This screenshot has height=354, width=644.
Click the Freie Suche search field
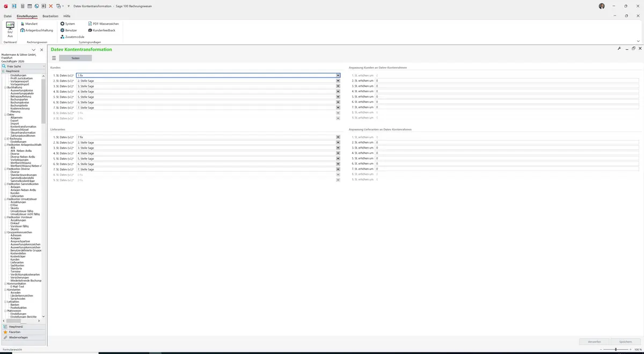(24, 66)
